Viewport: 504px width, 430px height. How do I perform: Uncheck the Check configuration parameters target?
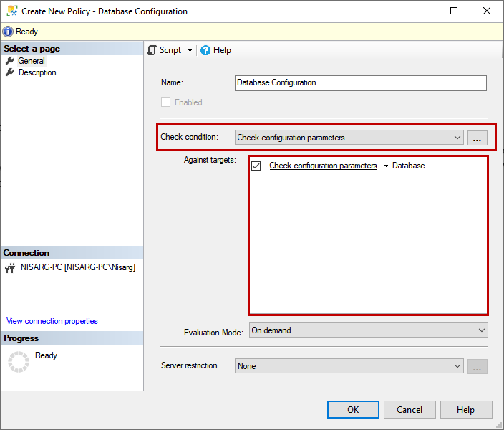tap(256, 166)
